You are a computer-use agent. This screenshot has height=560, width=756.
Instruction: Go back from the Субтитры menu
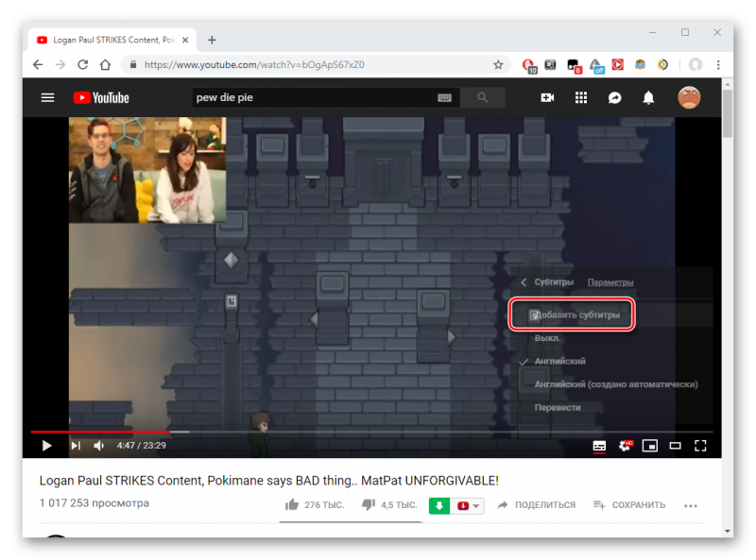coord(524,282)
